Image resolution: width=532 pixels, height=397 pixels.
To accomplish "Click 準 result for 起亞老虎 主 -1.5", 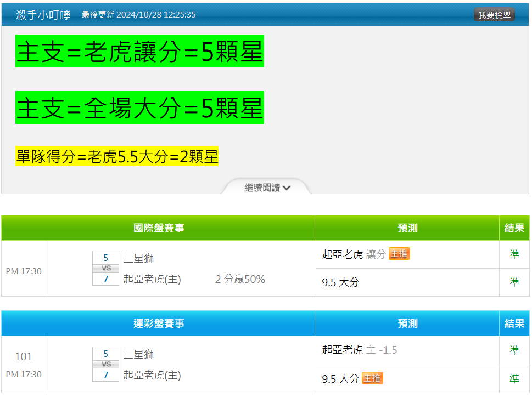I will [514, 350].
